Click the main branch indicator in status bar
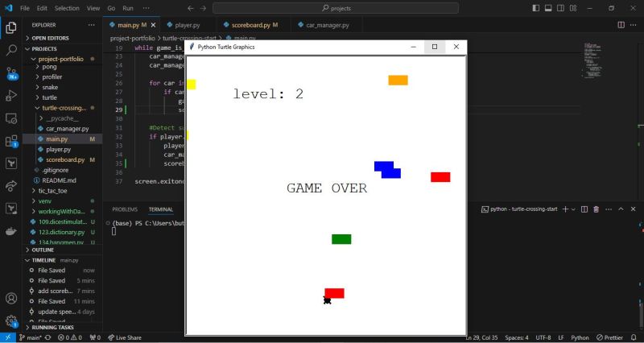Screen dimensions: 644x343 pyautogui.click(x=31, y=337)
